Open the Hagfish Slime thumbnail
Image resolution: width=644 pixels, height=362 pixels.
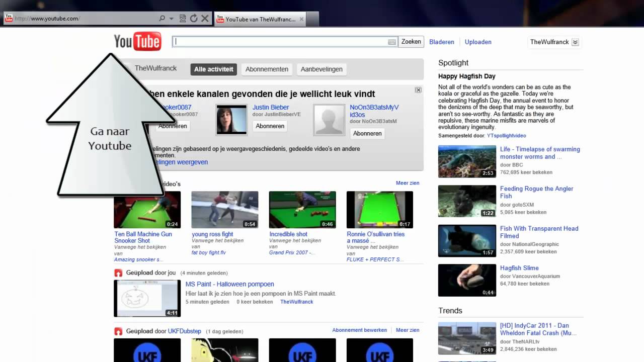467,280
